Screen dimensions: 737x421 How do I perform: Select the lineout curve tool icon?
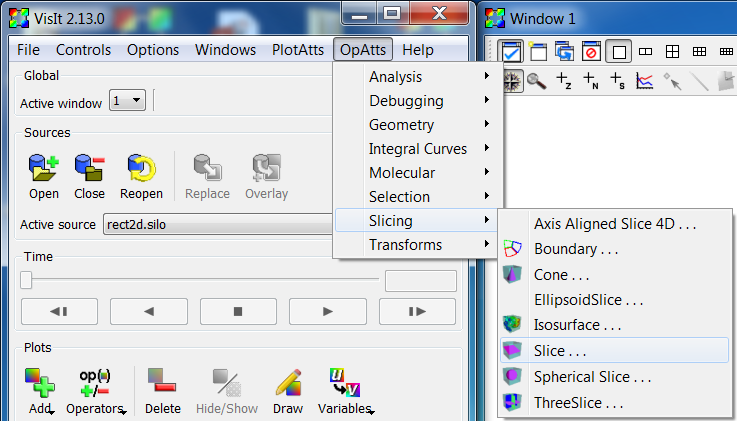644,81
